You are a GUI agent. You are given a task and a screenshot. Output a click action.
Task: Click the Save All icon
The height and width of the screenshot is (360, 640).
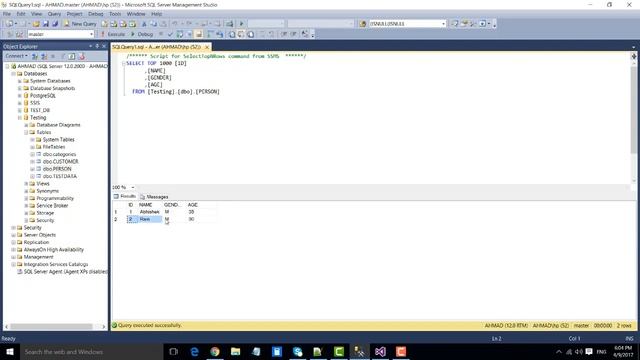tap(55, 24)
